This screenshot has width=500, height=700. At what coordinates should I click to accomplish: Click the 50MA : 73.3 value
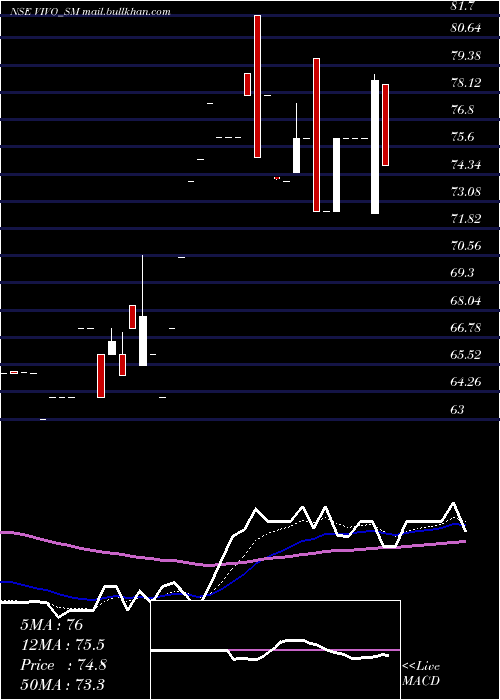point(63,685)
